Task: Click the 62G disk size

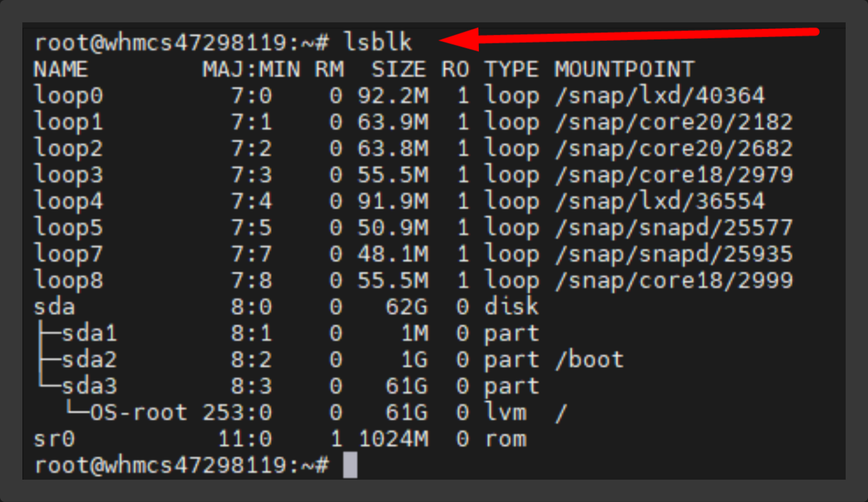Action: coord(407,307)
